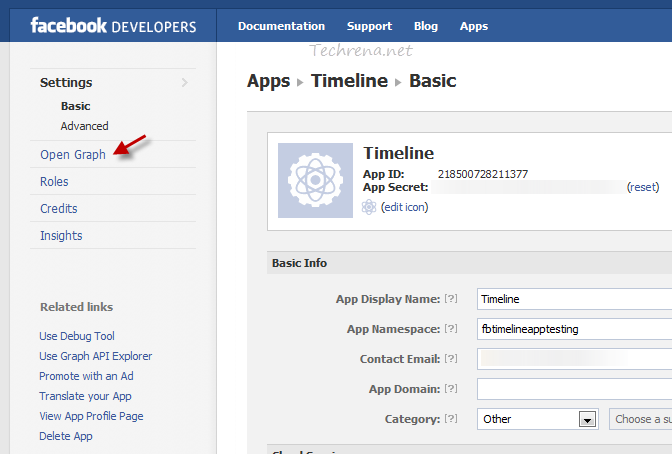672x454 pixels.
Task: Click the facebook DEVELOPERS logo
Action: click(x=113, y=26)
